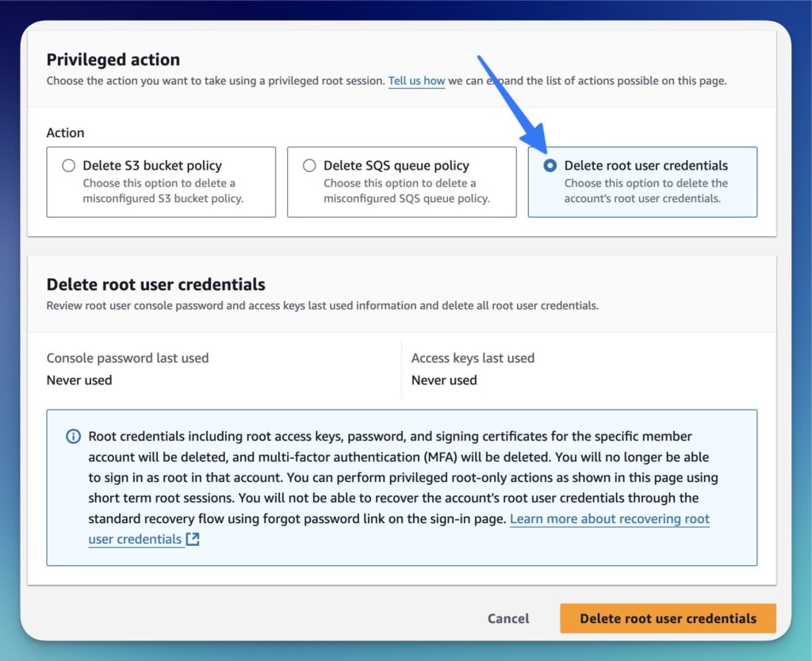Click the info icon in the blue notice box

[74, 437]
